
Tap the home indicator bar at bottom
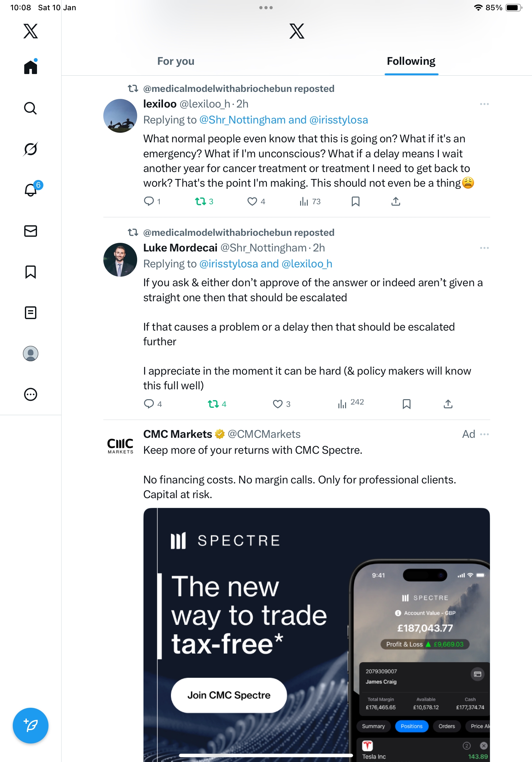[266, 755]
